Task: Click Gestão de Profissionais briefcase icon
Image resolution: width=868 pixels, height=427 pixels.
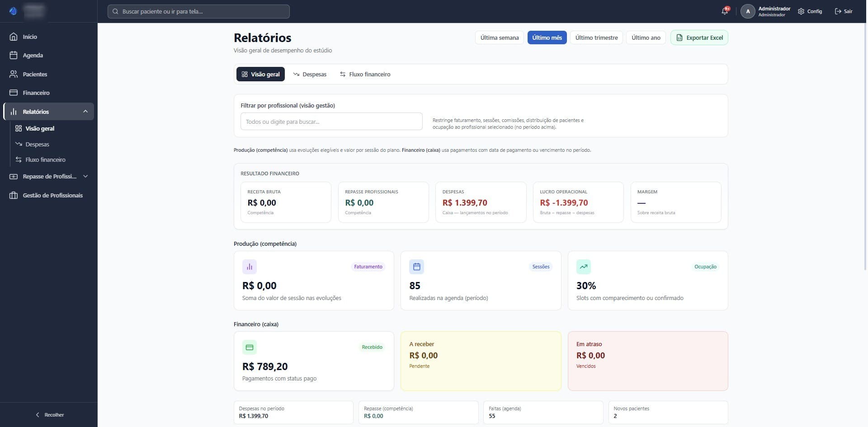Action: pyautogui.click(x=14, y=195)
